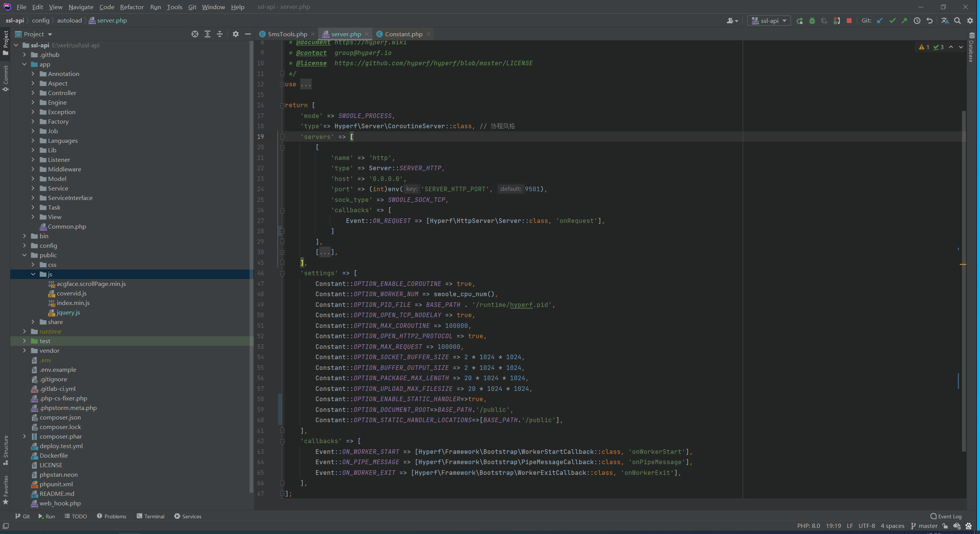Click the master branch status widget
This screenshot has height=534, width=980.
point(924,526)
